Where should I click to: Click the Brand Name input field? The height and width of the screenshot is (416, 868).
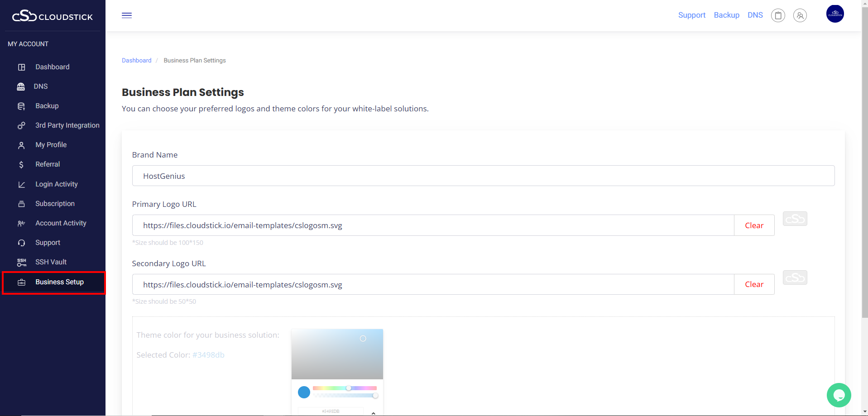tap(483, 176)
